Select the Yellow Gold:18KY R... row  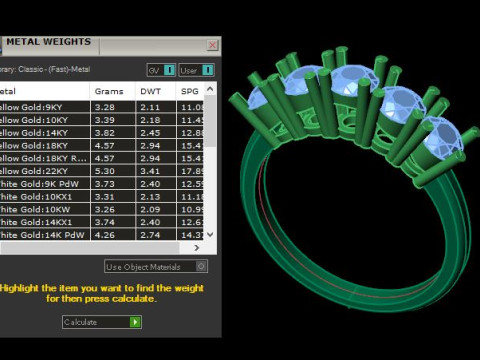pyautogui.click(x=102, y=158)
